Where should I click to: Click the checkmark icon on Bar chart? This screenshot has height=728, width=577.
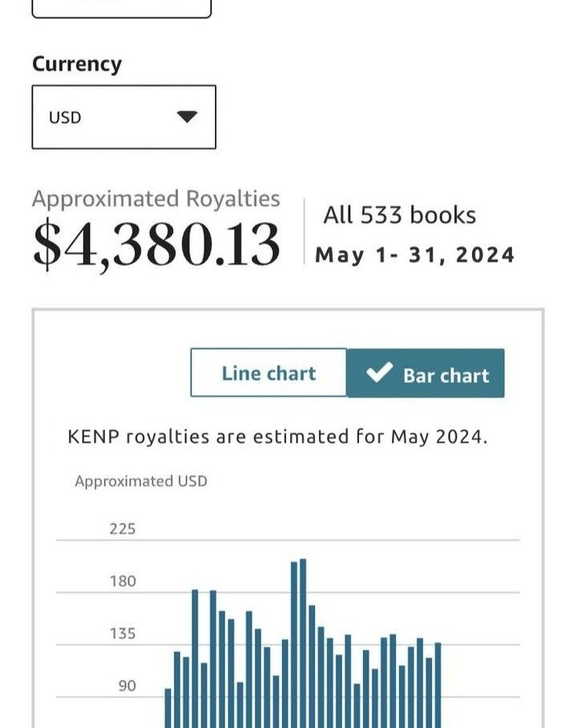(x=378, y=373)
